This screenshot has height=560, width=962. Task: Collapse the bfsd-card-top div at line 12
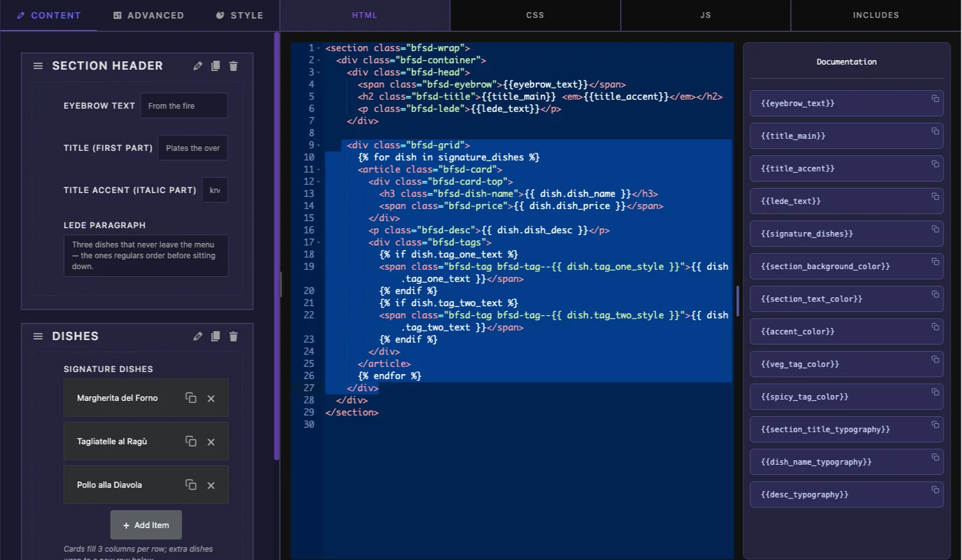tap(319, 182)
